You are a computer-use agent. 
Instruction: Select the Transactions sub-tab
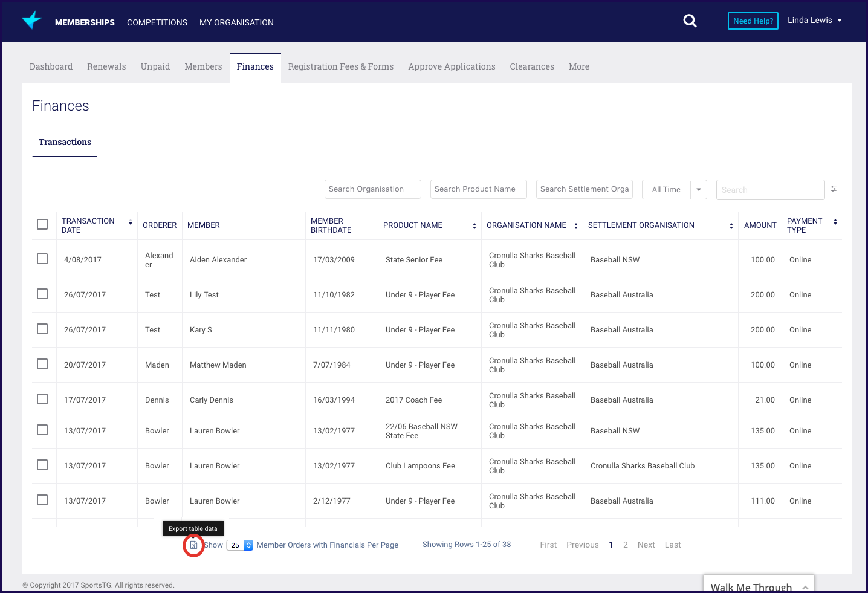65,142
